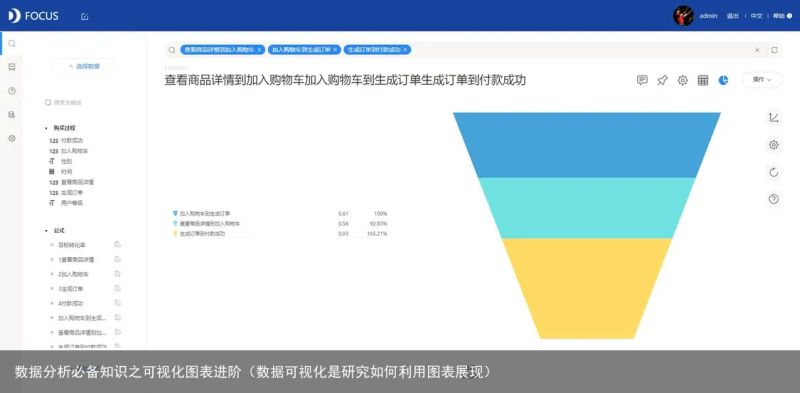Collapse the 购买过程 column group
The image size is (800, 393).
pos(46,128)
